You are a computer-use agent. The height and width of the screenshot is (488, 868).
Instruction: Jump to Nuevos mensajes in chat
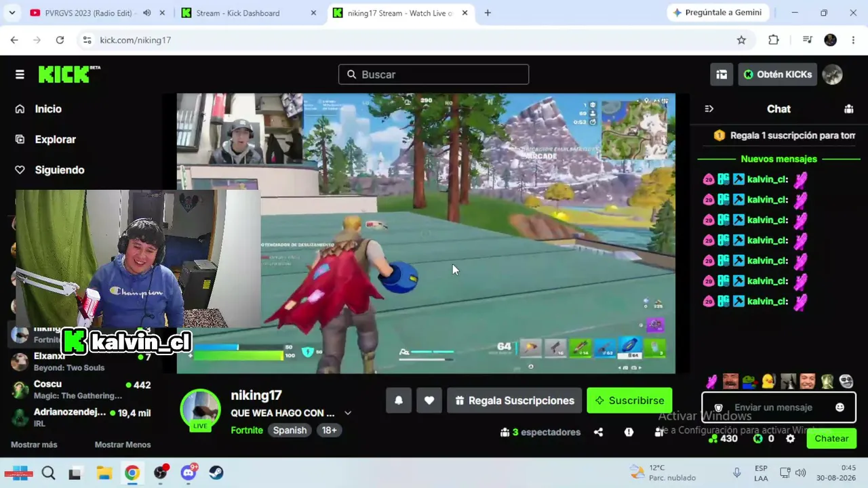click(x=778, y=159)
